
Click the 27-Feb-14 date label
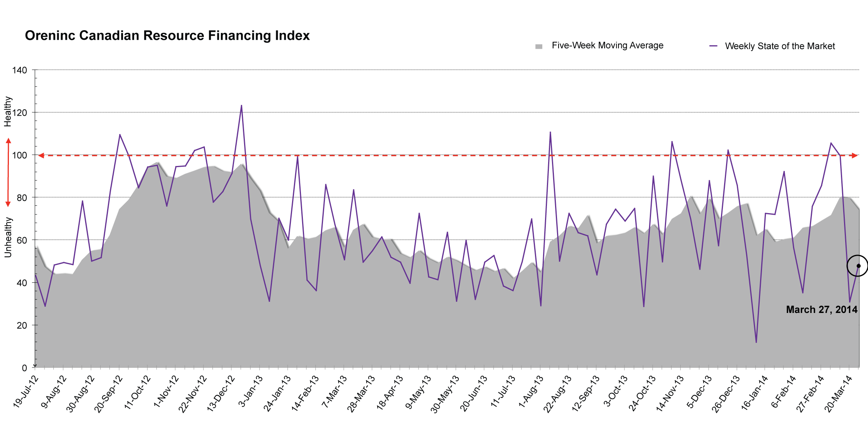810,393
